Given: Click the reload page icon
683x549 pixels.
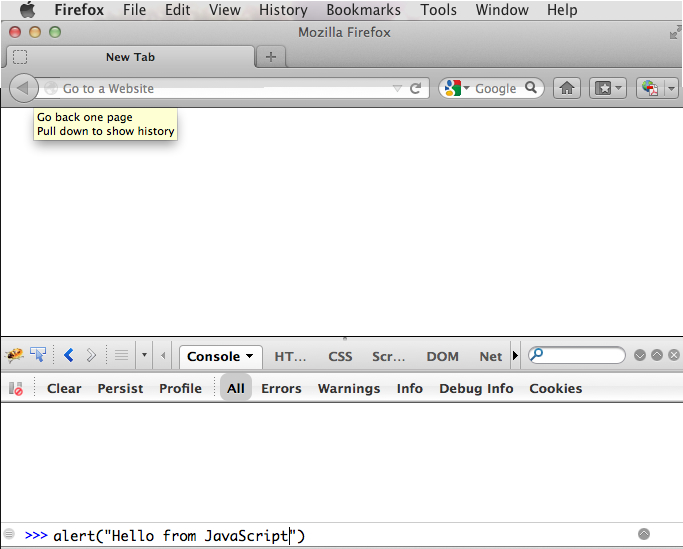Looking at the screenshot, I should 416,88.
